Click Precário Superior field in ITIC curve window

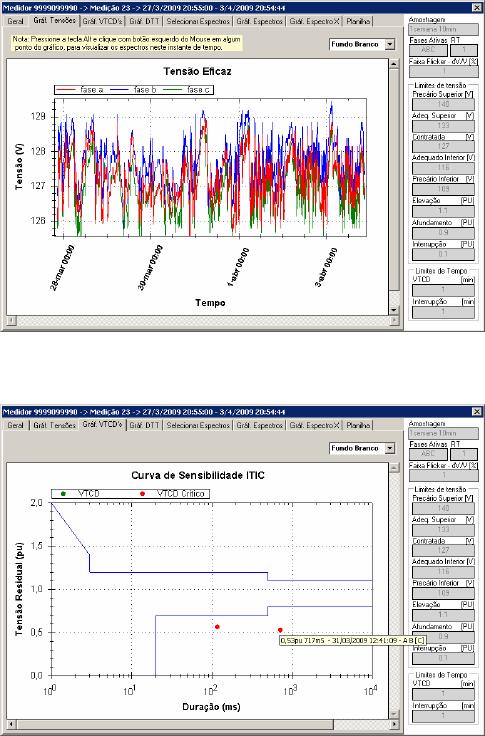coord(444,508)
